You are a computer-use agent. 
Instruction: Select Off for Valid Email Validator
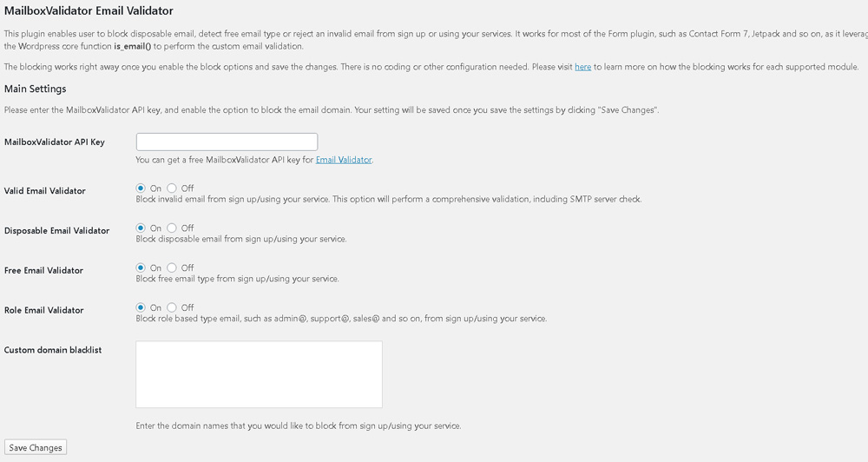click(172, 188)
